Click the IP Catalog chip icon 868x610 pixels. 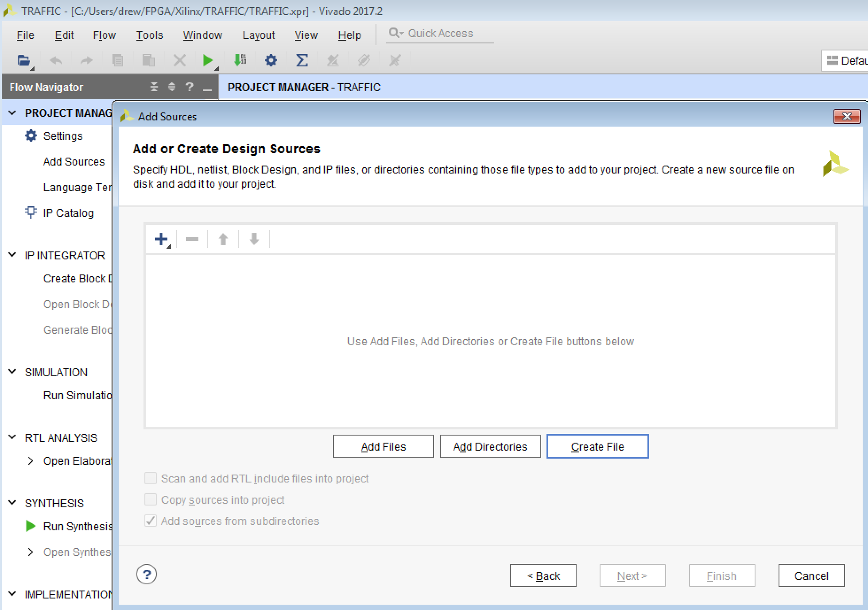[31, 212]
